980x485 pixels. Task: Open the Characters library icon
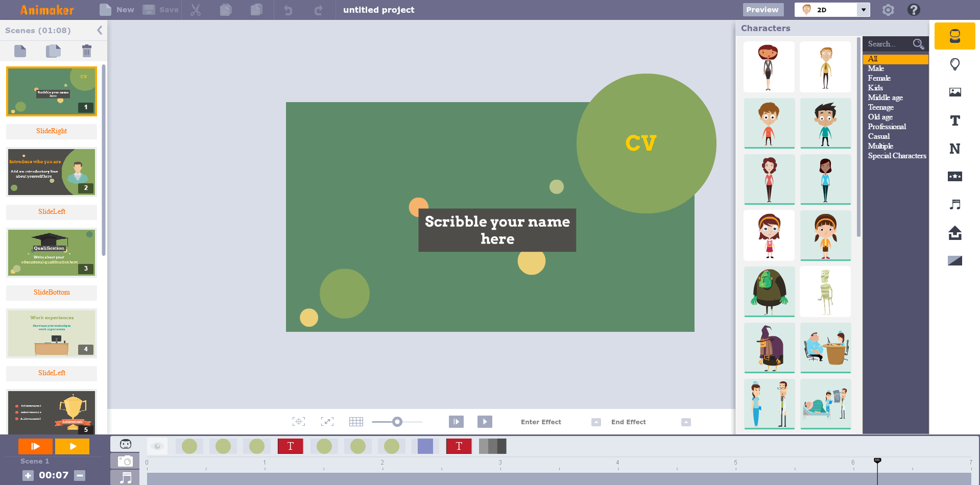[x=954, y=36]
